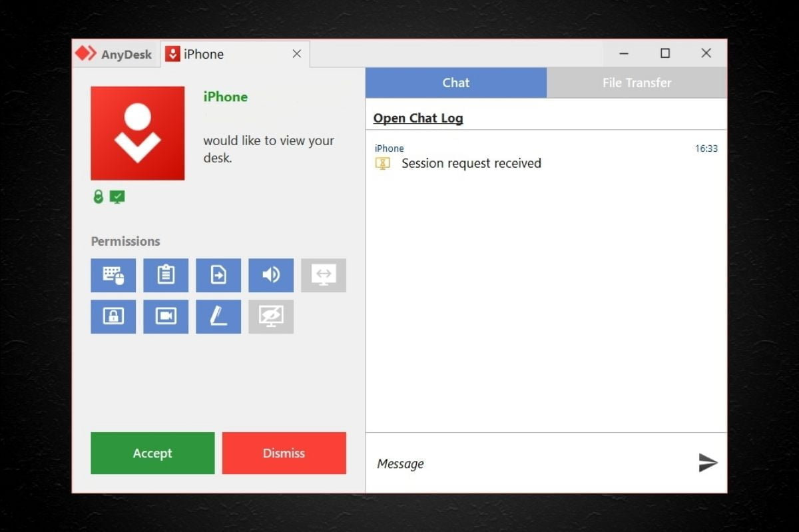Open the Chat Log link
This screenshot has height=532, width=799.
[x=418, y=118]
